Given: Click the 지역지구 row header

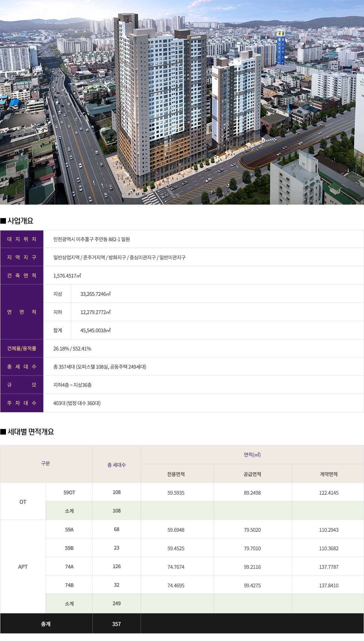Looking at the screenshot, I should pyautogui.click(x=22, y=257).
